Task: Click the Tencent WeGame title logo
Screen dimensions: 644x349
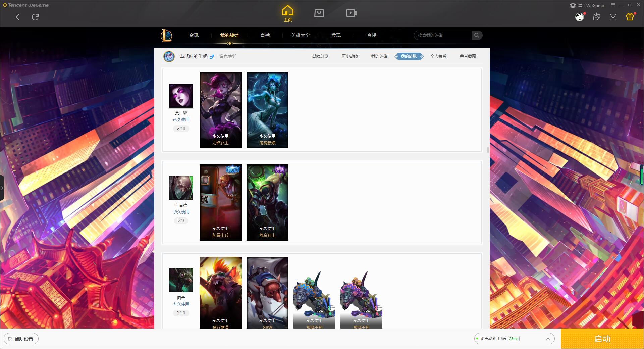Action: (26, 5)
